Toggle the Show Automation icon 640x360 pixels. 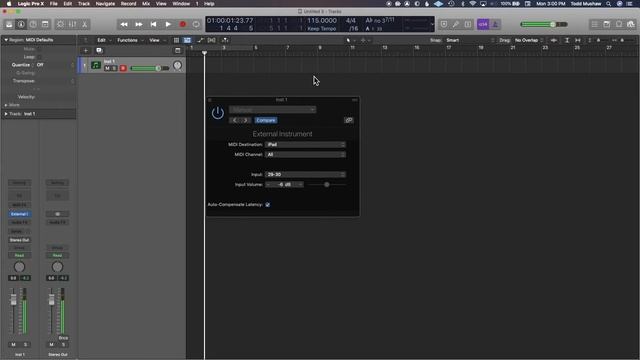click(x=200, y=40)
